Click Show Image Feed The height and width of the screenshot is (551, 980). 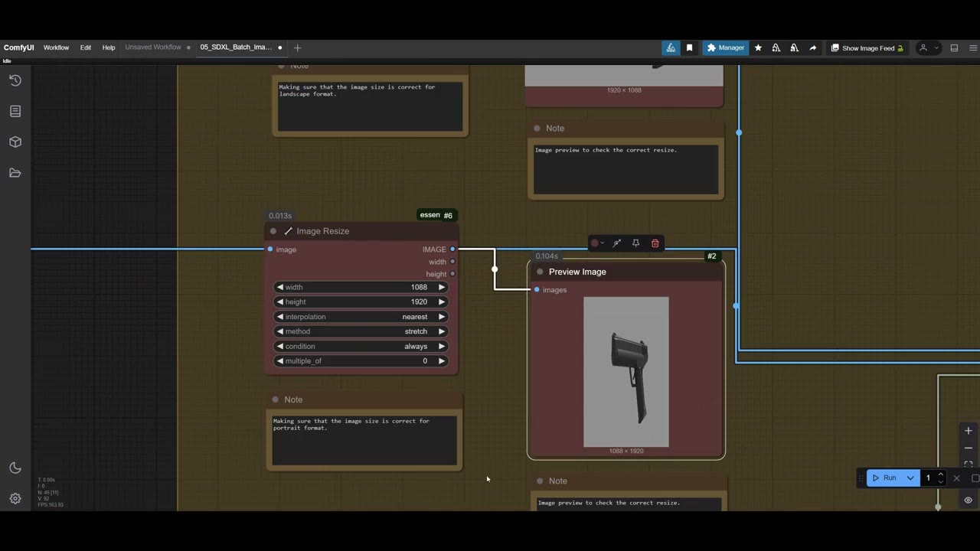point(867,47)
